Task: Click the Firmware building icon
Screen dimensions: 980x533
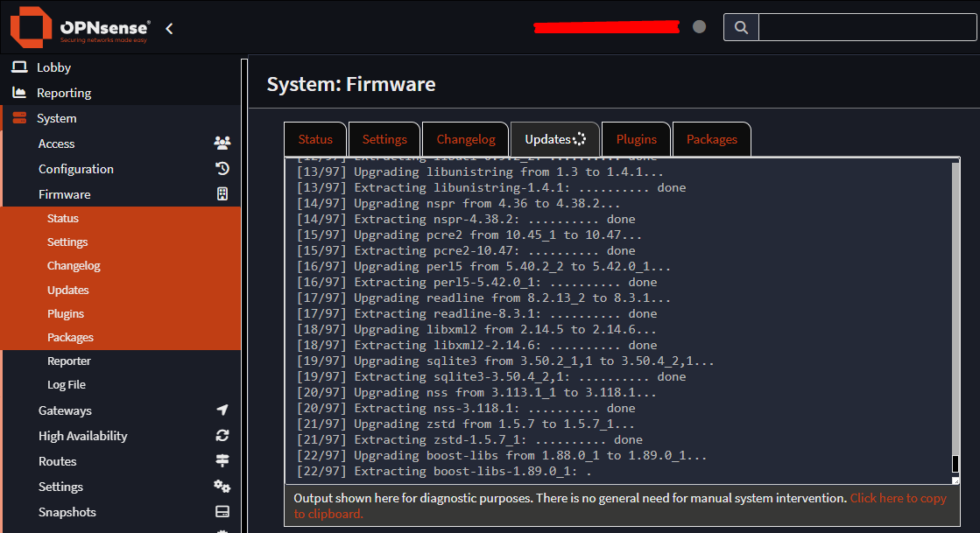Action: [x=222, y=193]
